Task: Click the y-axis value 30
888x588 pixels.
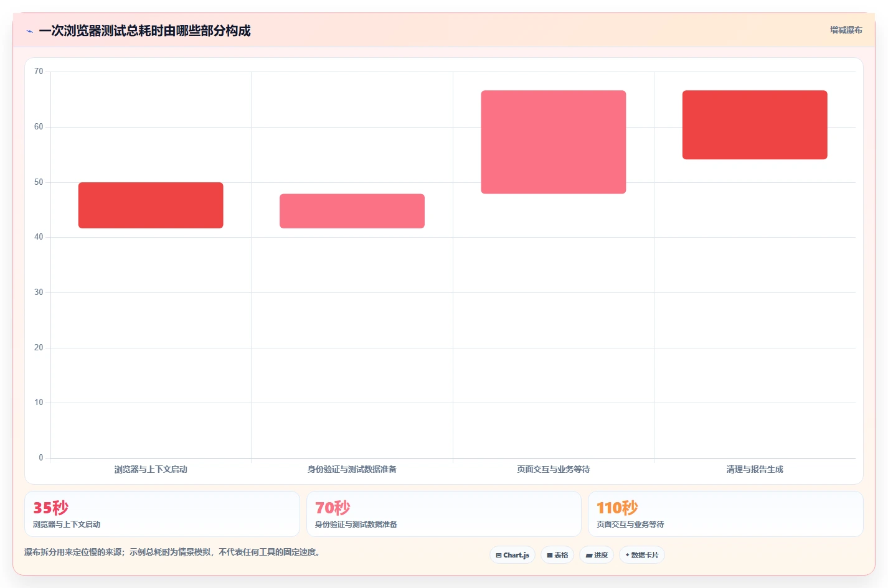Action: [x=39, y=292]
